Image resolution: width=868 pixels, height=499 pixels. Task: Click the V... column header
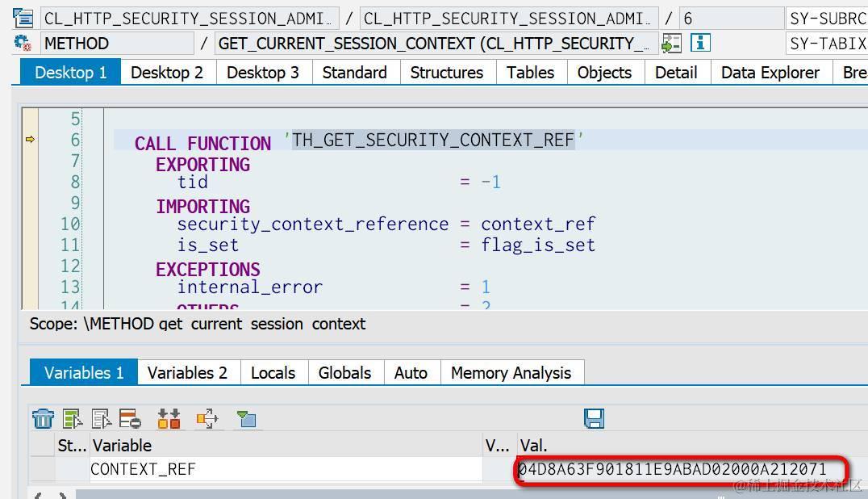pyautogui.click(x=499, y=445)
